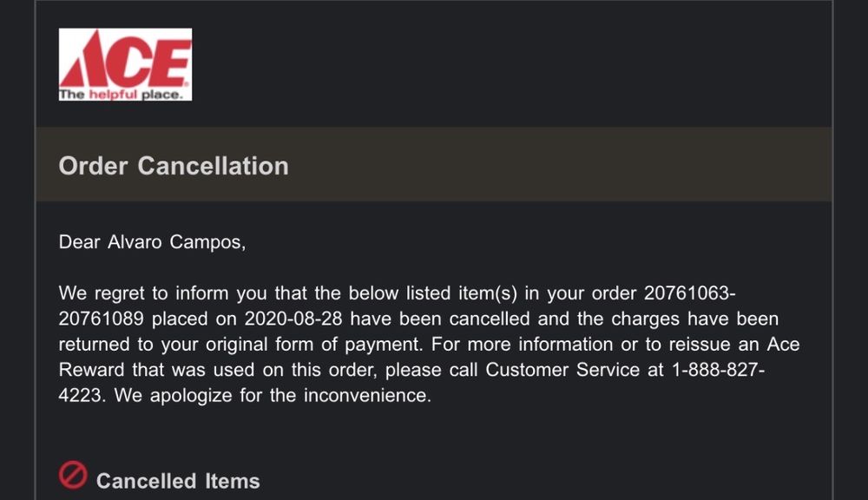The height and width of the screenshot is (500, 868).
Task: Click the Cancelled Items section heading
Action: coord(178,481)
